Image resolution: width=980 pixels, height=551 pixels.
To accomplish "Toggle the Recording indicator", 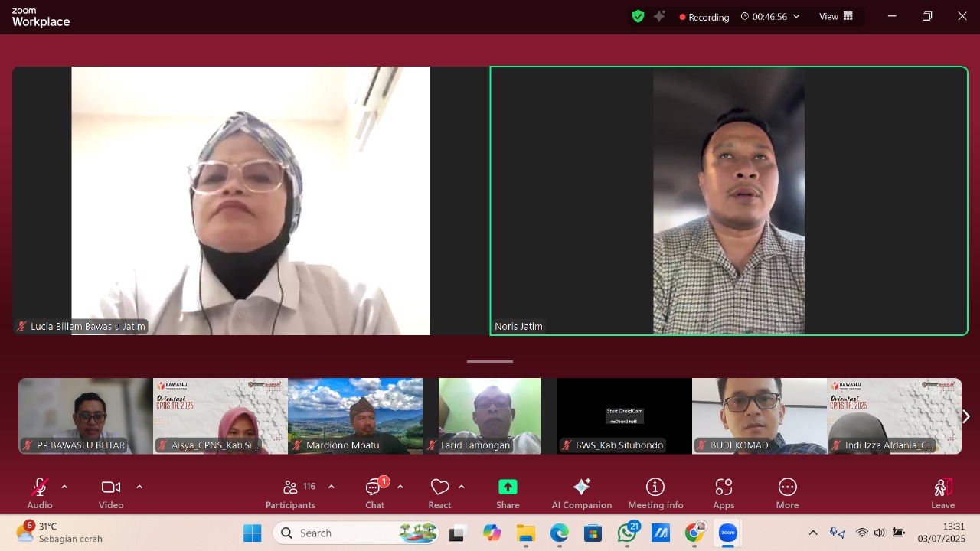I will coord(703,16).
